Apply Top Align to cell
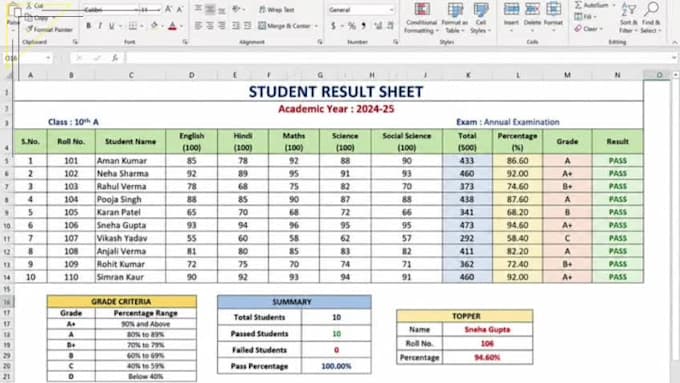The width and height of the screenshot is (680, 383). (198, 9)
